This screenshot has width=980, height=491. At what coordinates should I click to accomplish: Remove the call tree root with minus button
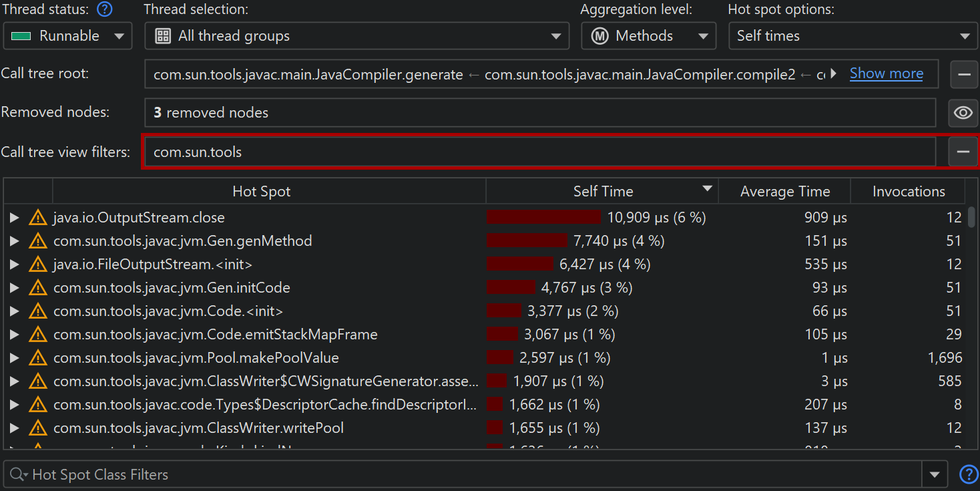(963, 74)
